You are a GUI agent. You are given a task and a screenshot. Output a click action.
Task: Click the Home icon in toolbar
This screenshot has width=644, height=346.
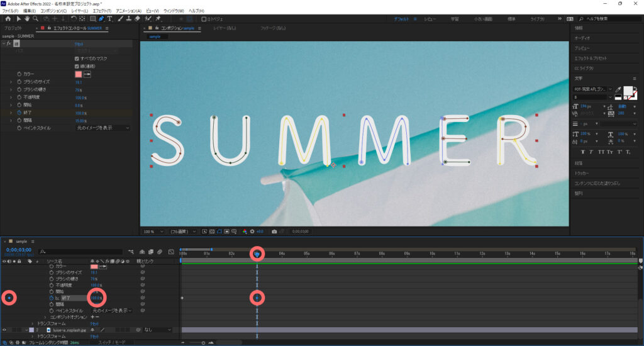pyautogui.click(x=7, y=19)
